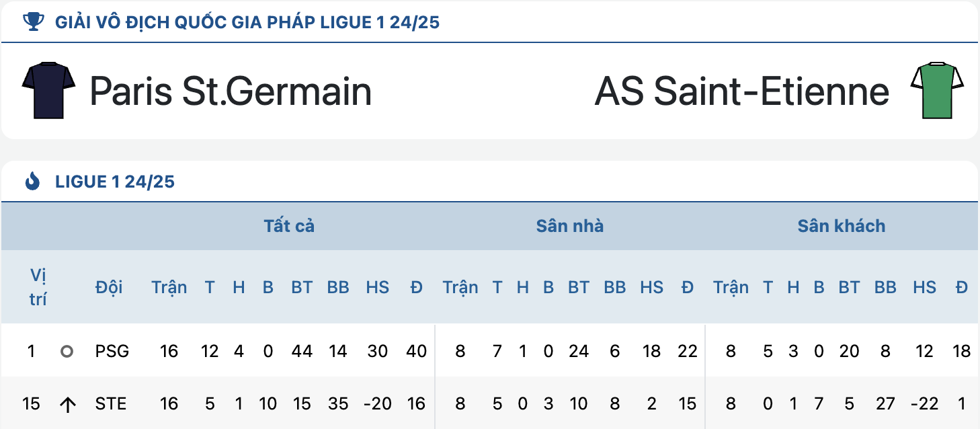
Task: Click the Paris St.Germain dark jersey icon
Action: pos(48,90)
